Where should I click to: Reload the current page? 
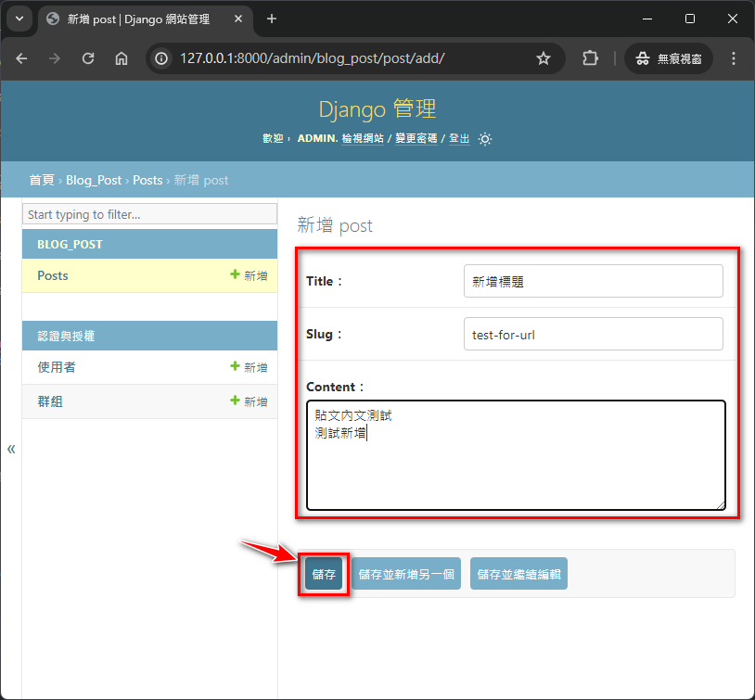tap(88, 58)
